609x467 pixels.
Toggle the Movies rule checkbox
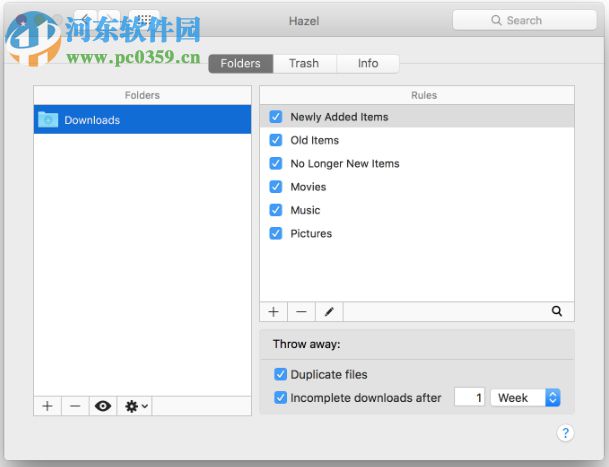click(x=276, y=186)
